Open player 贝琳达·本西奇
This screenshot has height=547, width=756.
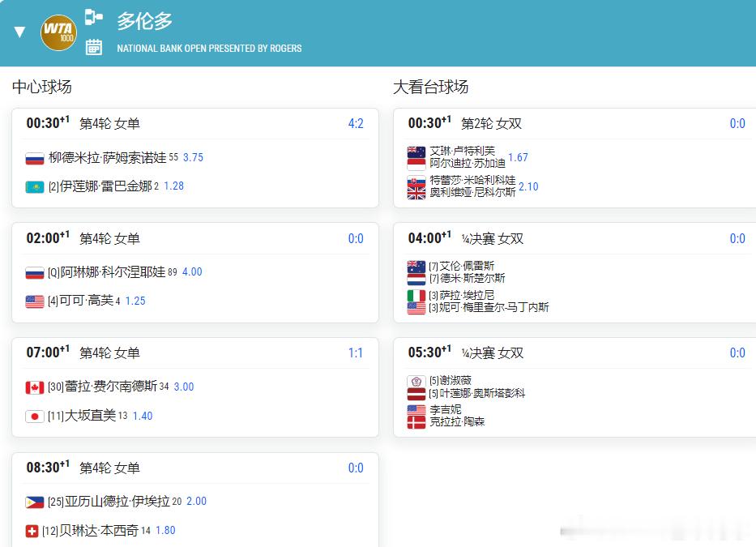pos(99,531)
